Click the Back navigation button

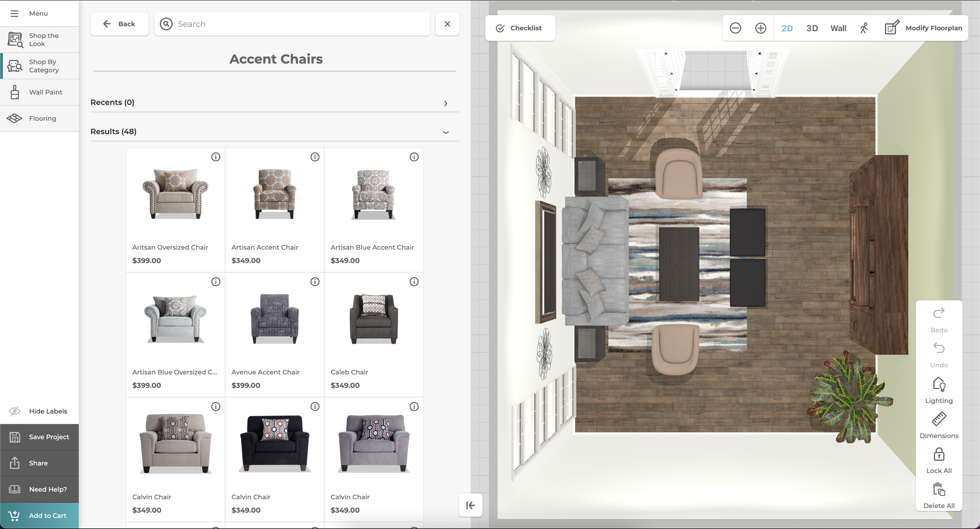click(119, 23)
